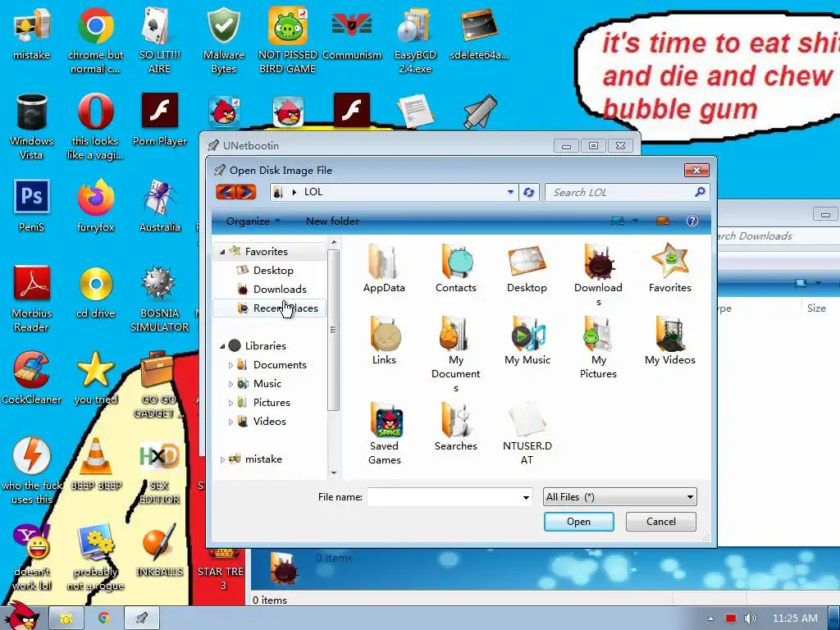Open the My Music folder
840x630 pixels.
(x=527, y=341)
